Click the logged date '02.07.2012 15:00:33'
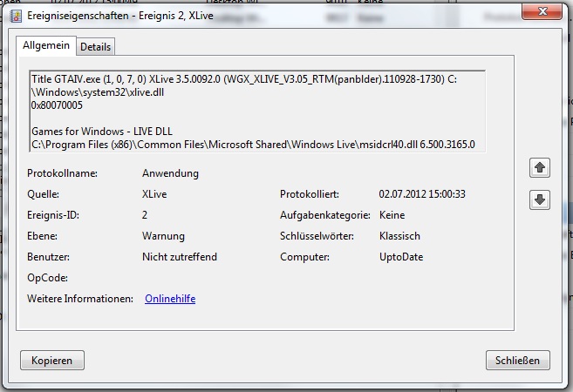Screen dimensions: 573x392 point(422,194)
